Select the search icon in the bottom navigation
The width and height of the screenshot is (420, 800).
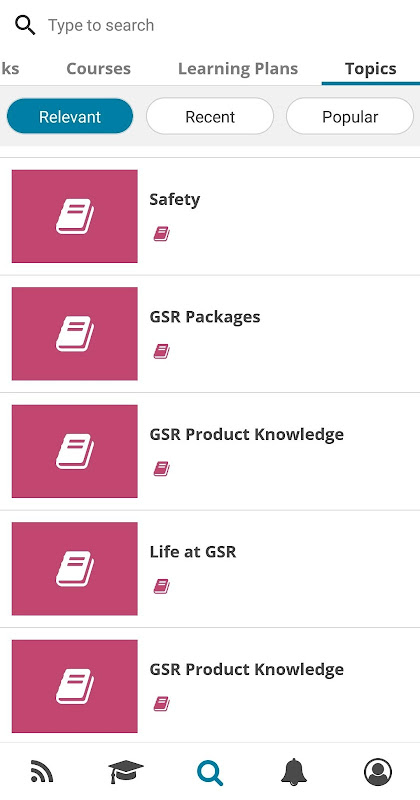pos(210,771)
